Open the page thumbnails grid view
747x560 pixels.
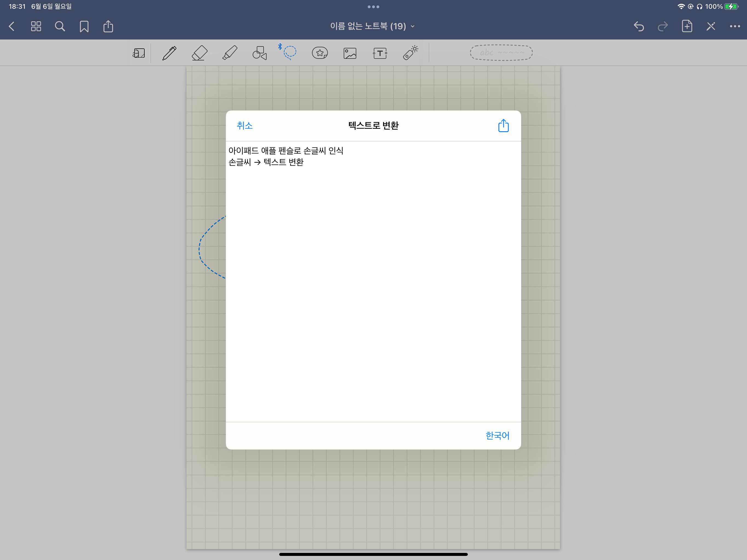click(x=36, y=26)
